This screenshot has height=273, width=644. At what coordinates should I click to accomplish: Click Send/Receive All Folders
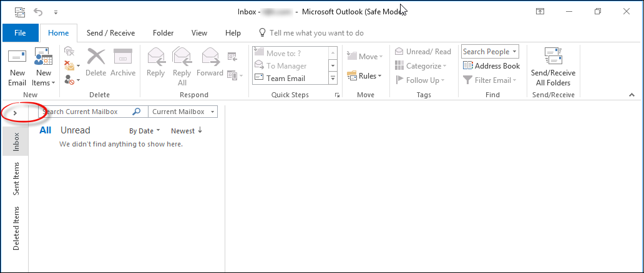[553, 67]
